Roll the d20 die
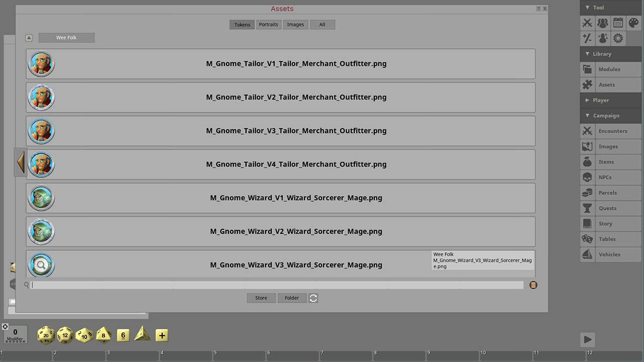 [x=46, y=335]
